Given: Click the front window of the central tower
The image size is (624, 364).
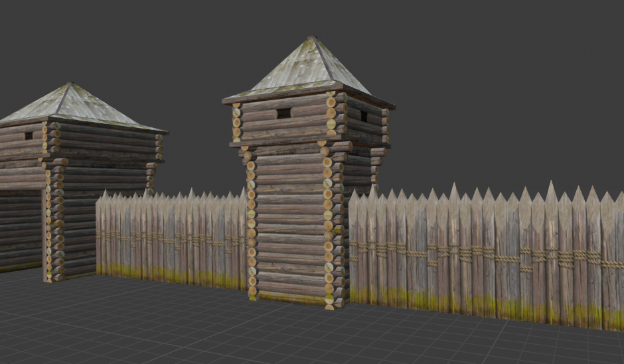Looking at the screenshot, I should (283, 113).
